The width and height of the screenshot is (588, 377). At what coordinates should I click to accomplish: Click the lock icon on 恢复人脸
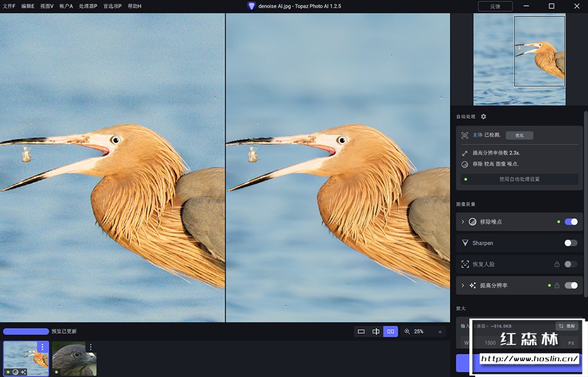pyautogui.click(x=557, y=265)
